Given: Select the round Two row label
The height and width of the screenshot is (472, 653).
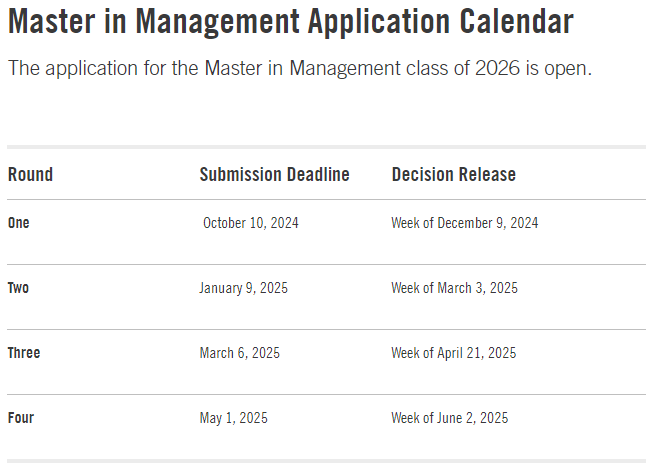Looking at the screenshot, I should coord(19,288).
